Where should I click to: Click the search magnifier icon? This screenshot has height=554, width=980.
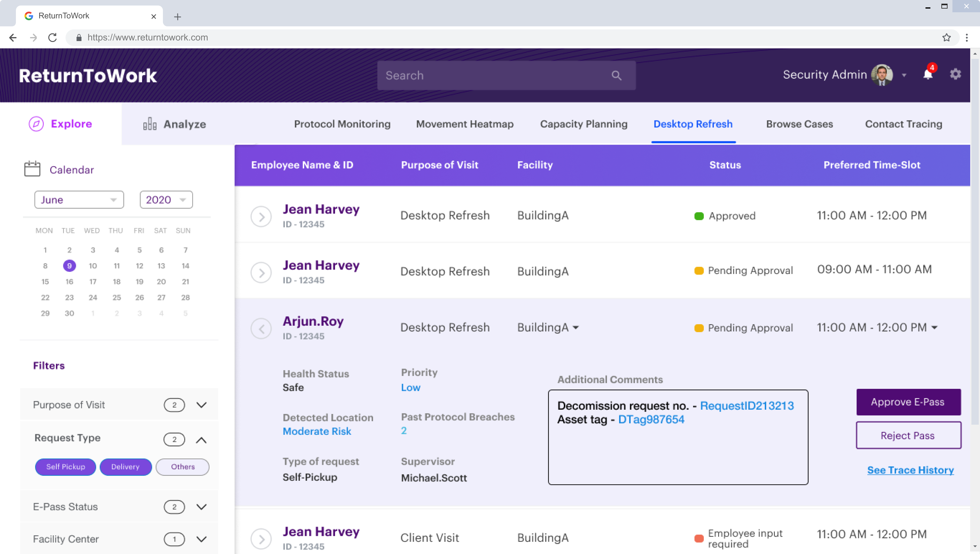(616, 76)
